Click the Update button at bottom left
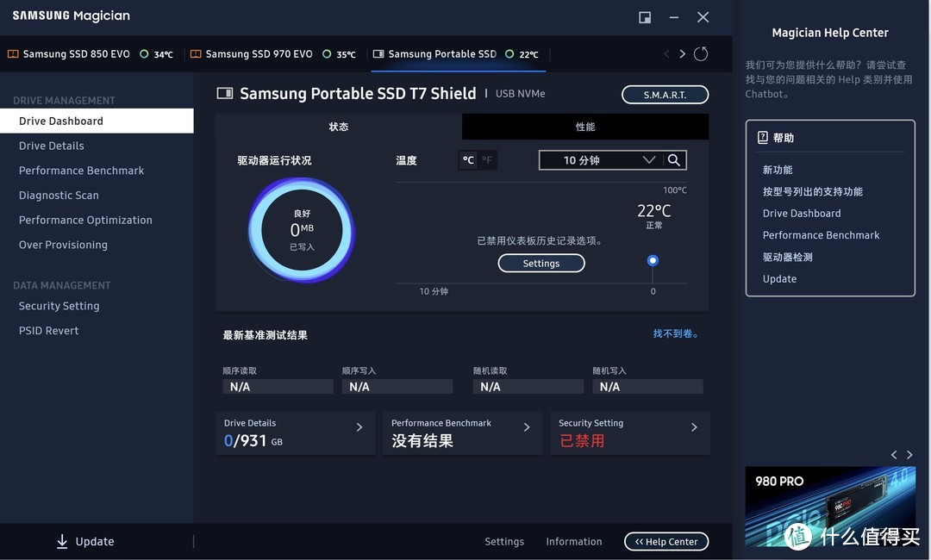 (x=85, y=541)
